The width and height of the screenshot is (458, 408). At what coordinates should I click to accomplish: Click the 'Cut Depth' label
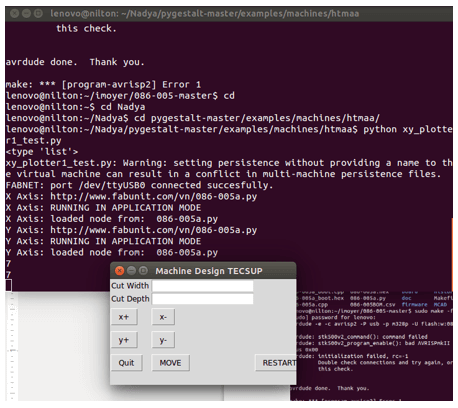point(130,299)
